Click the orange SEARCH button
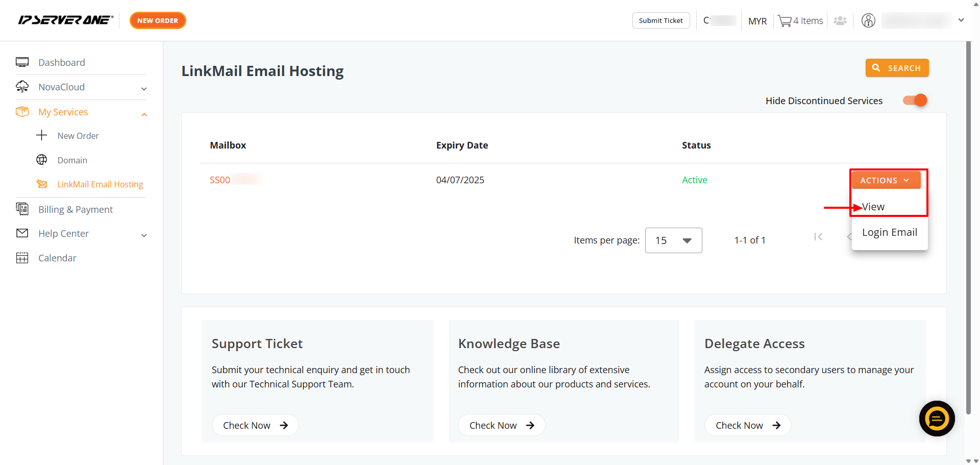 pos(897,68)
